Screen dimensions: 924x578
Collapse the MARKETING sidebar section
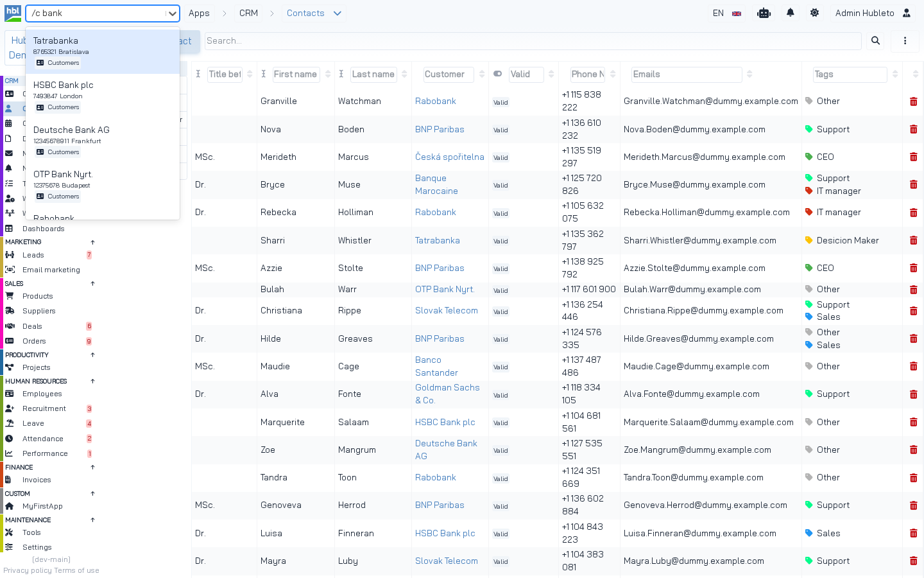[92, 242]
